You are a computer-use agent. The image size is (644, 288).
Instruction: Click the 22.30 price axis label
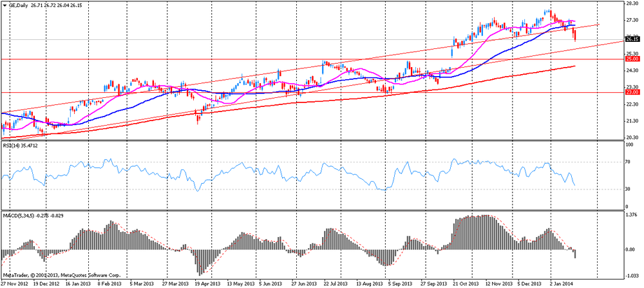[x=631, y=104]
